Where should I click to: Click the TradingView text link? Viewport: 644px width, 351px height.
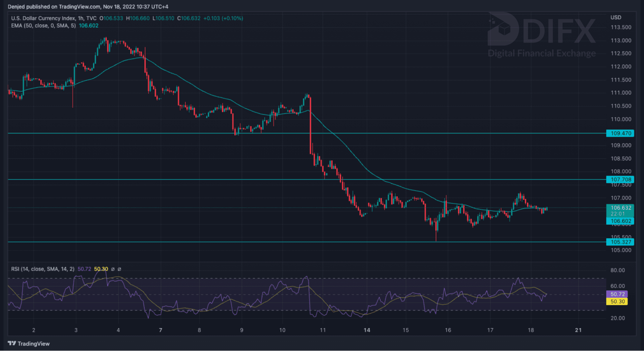[34, 344]
